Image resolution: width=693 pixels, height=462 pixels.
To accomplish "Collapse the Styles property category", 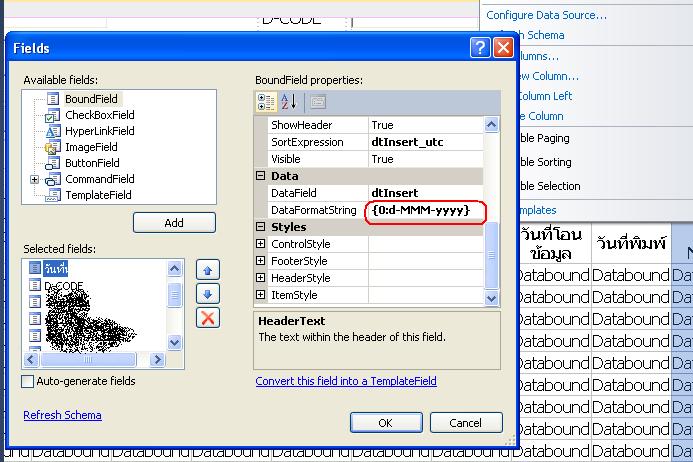I will pos(261,227).
